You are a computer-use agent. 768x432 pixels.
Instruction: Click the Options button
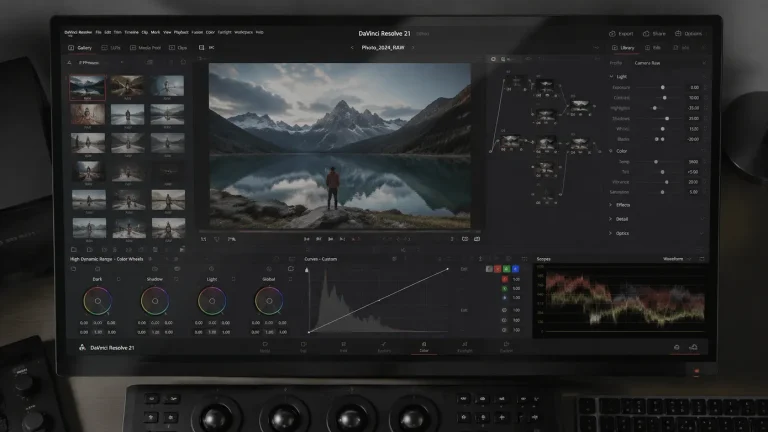click(689, 34)
